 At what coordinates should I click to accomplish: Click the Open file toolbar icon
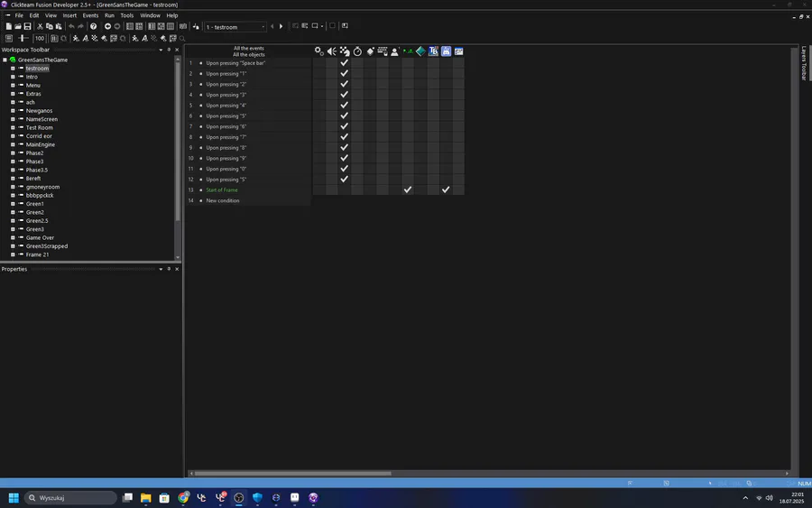click(18, 26)
